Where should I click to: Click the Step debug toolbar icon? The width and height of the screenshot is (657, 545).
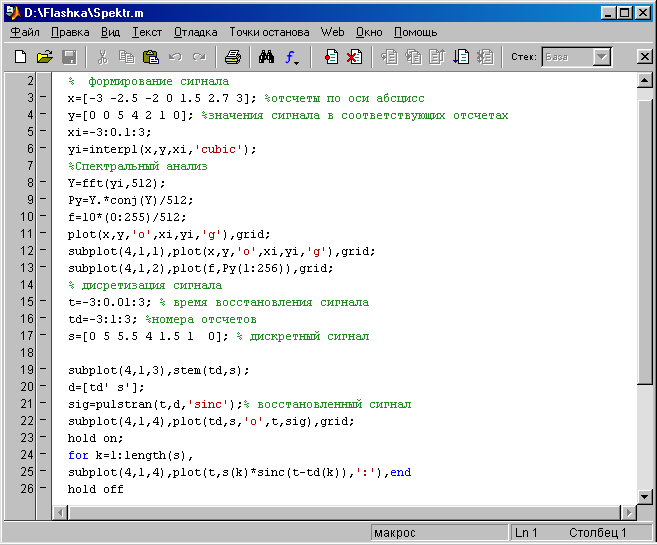[x=389, y=57]
